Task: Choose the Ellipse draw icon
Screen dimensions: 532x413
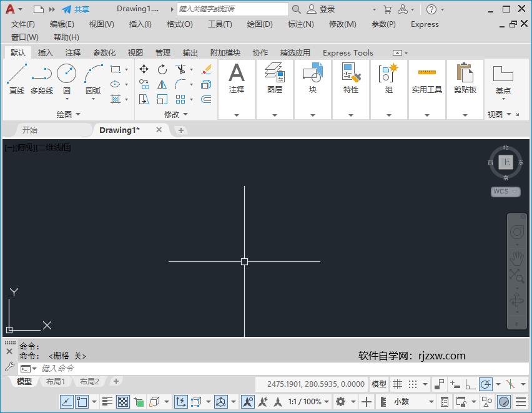Action: click(x=116, y=84)
